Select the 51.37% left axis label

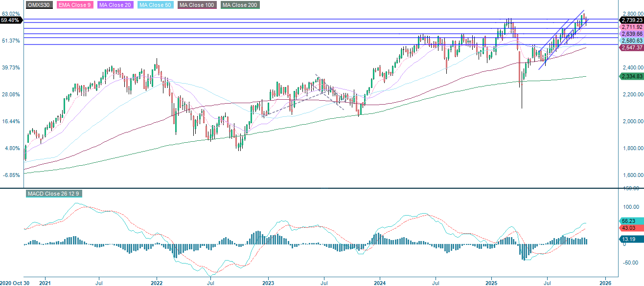pyautogui.click(x=11, y=41)
